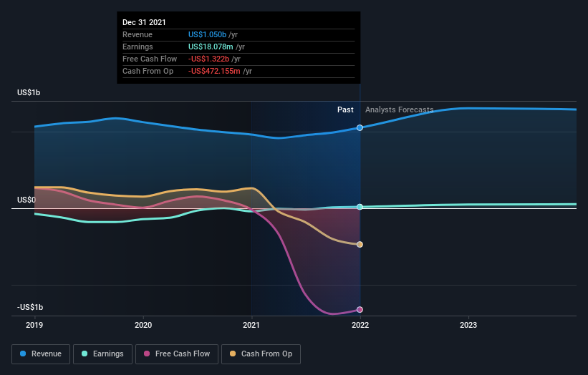This screenshot has height=375, width=588.
Task: Select the Revenue data point at 2022
Action: point(360,128)
